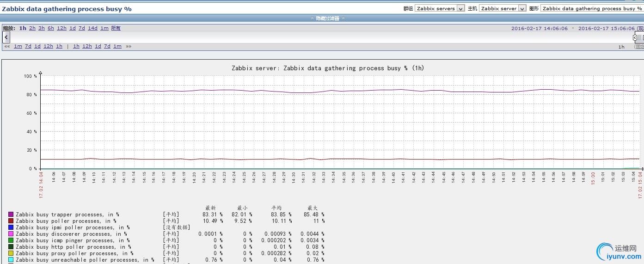644x264 pixels.
Task: Click end date 2016-02-17 15:06:06
Action: tap(607, 28)
